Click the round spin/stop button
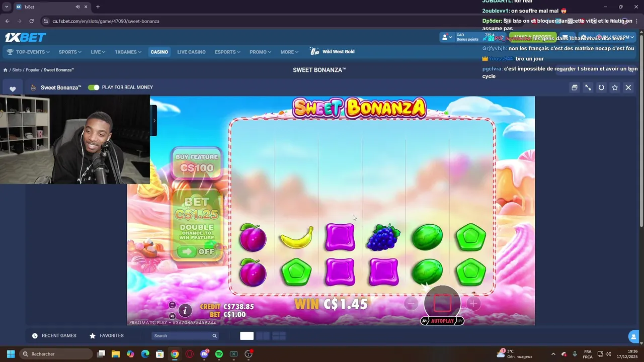Image resolution: width=644 pixels, height=362 pixels. pyautogui.click(x=442, y=302)
